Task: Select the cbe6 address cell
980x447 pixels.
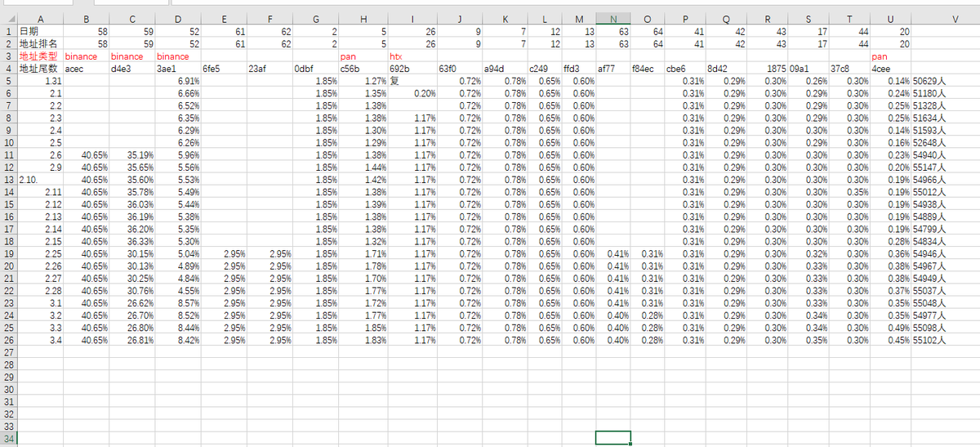Action: click(x=684, y=69)
